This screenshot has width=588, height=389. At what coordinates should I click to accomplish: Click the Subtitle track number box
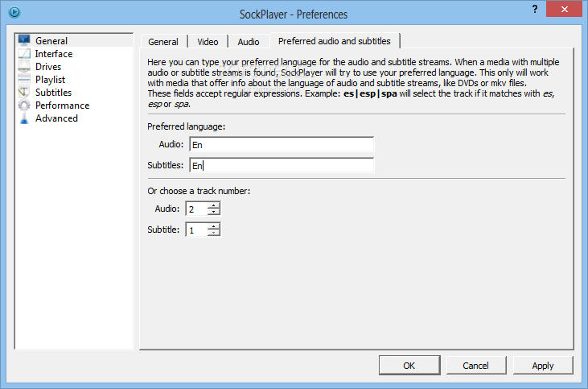pyautogui.click(x=197, y=230)
